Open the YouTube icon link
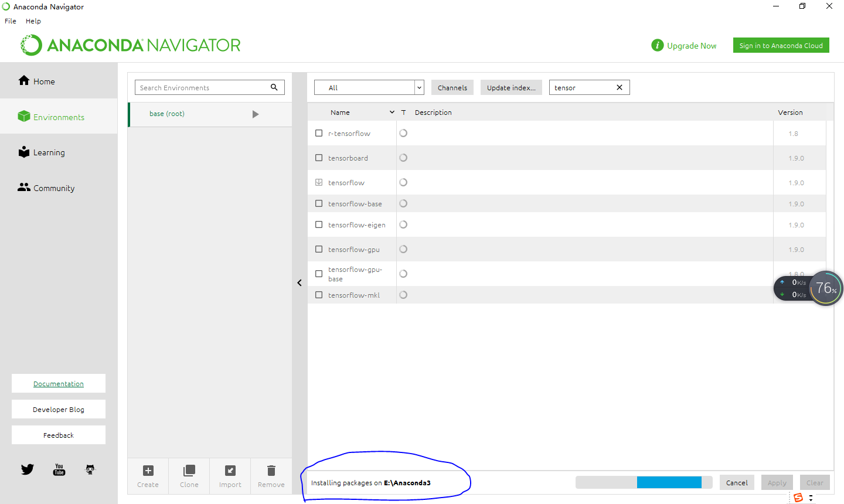 tap(59, 469)
